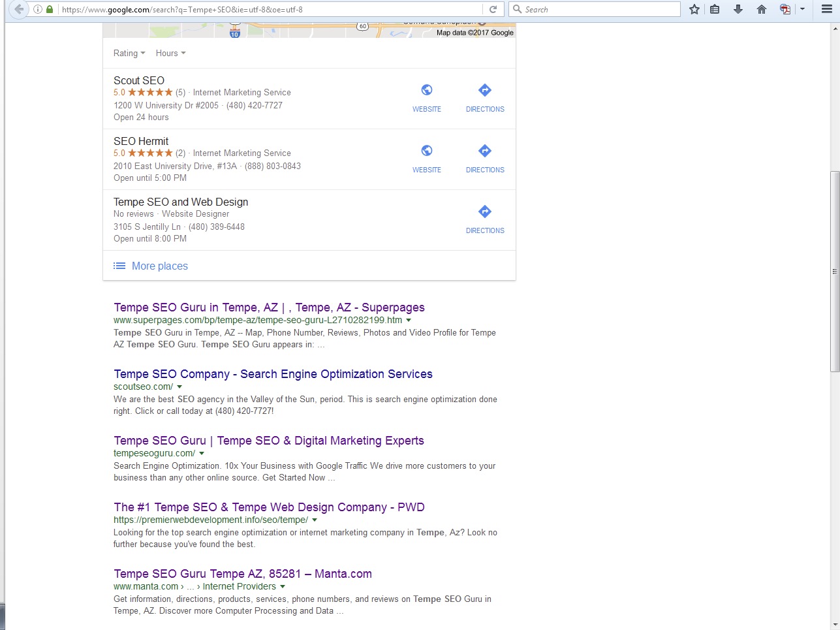
Task: Click green URL text scoutseo.com/
Action: 144,386
